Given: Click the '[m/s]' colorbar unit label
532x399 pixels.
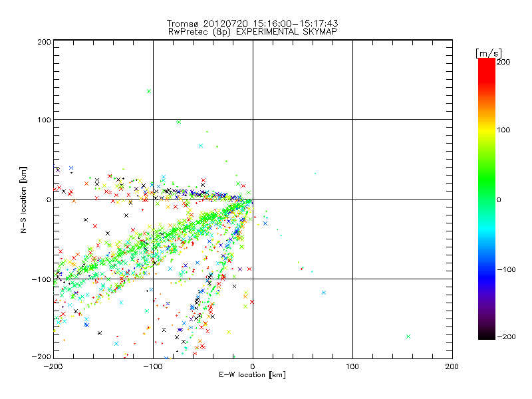Looking at the screenshot, I should click(489, 53).
